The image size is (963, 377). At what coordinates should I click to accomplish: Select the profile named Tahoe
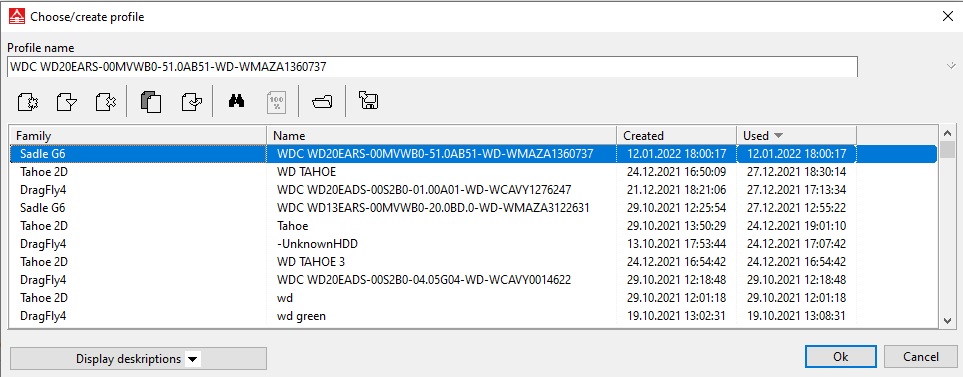point(474,226)
